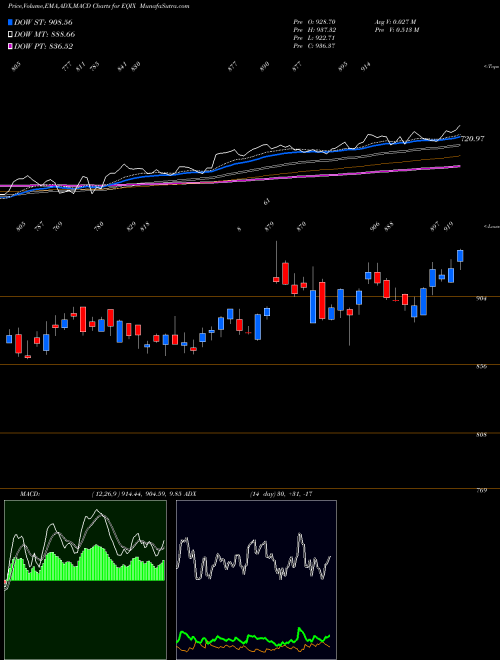The image size is (500, 660).
Task: Click the Pre L: 922.71 value
Action: click(314, 37)
